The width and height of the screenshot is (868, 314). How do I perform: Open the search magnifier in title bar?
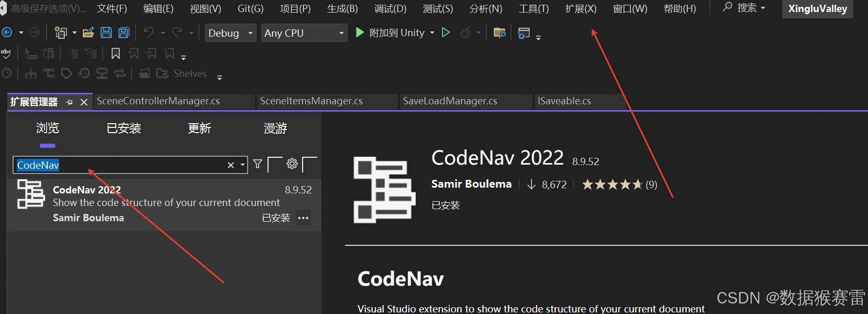[728, 7]
